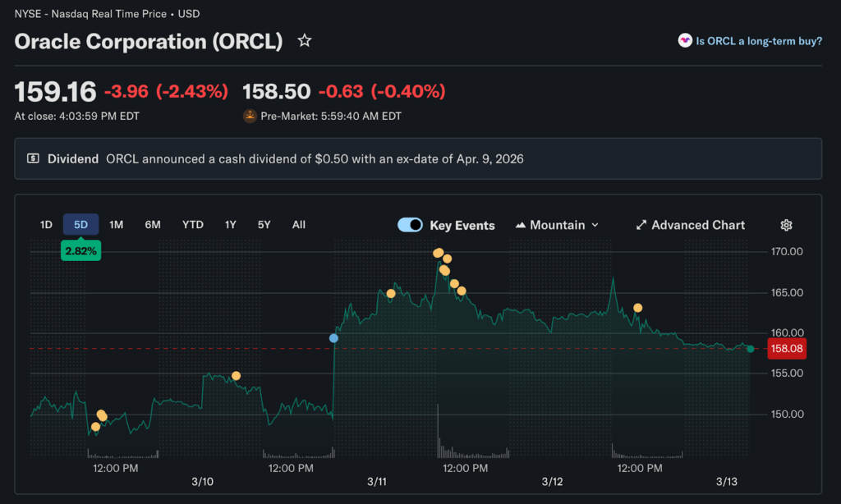This screenshot has width=841, height=504.
Task: Click the star icon to follow ORCL
Action: pyautogui.click(x=305, y=40)
